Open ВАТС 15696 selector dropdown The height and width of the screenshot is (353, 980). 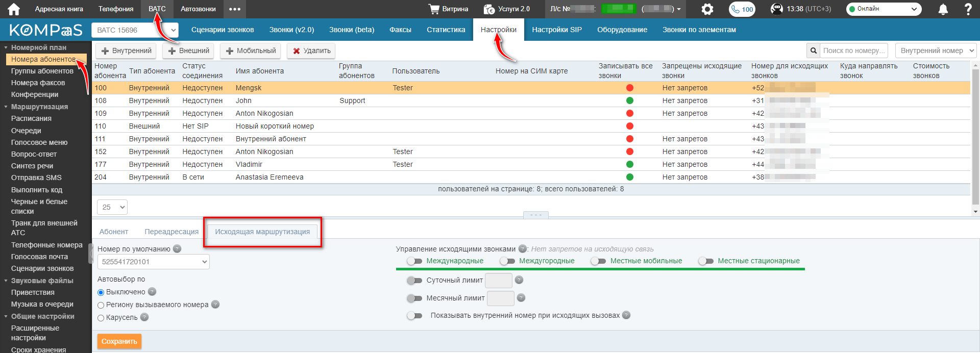point(135,30)
